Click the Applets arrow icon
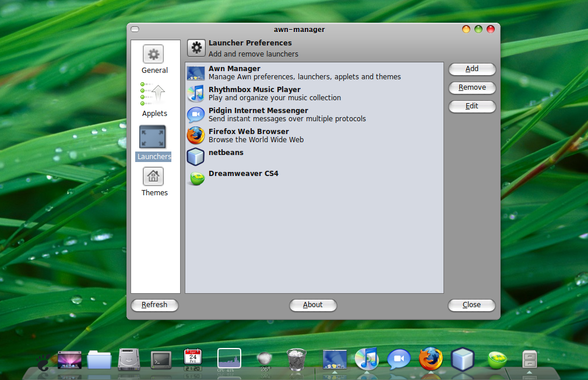Viewport: 588px width, 380px height. [x=153, y=94]
